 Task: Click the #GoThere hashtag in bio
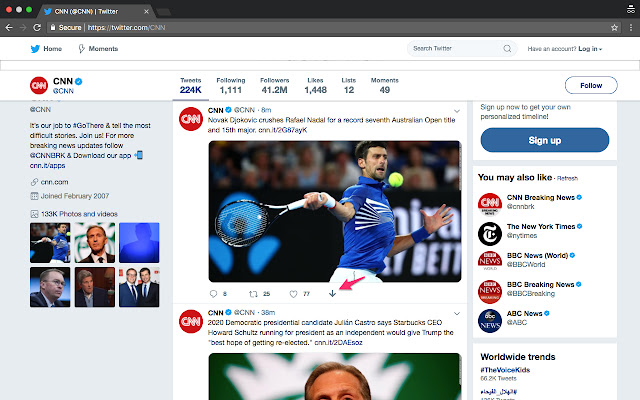click(x=89, y=126)
